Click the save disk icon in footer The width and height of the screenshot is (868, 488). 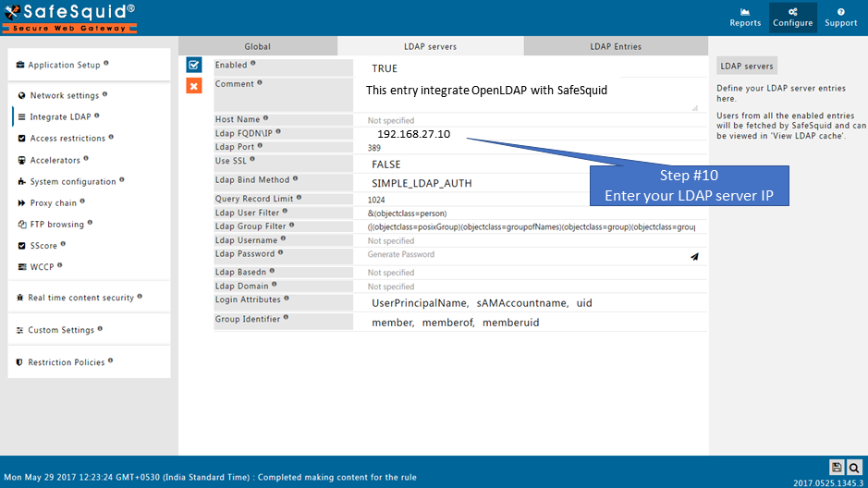[x=837, y=468]
